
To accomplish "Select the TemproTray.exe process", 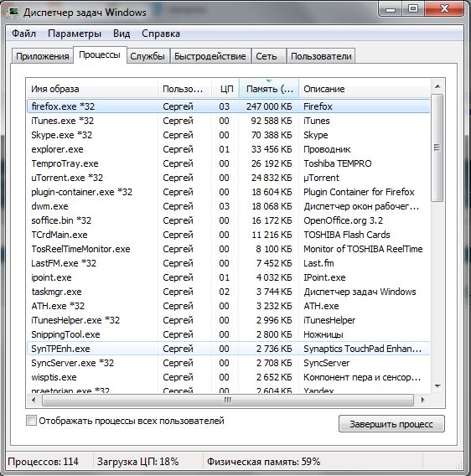I will [x=228, y=163].
